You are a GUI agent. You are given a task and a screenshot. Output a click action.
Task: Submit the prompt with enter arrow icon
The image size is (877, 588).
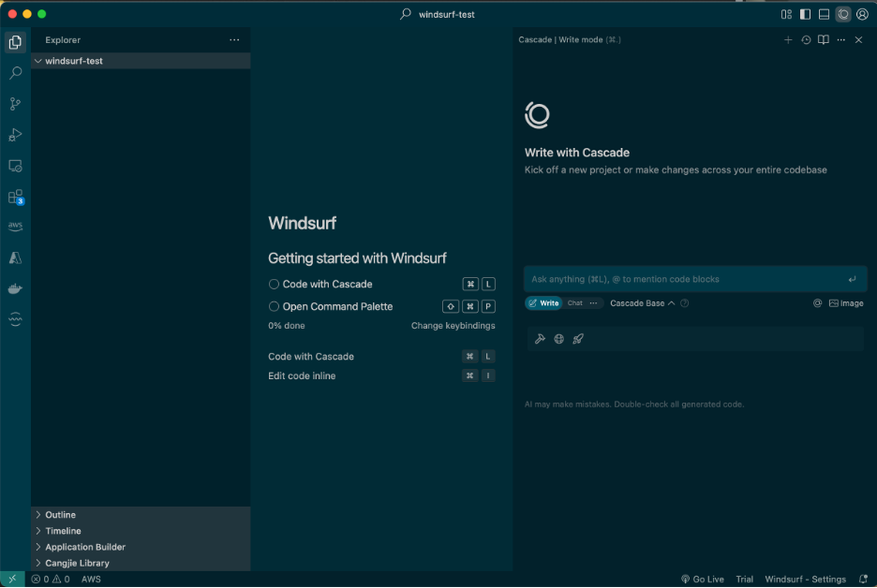pos(852,279)
